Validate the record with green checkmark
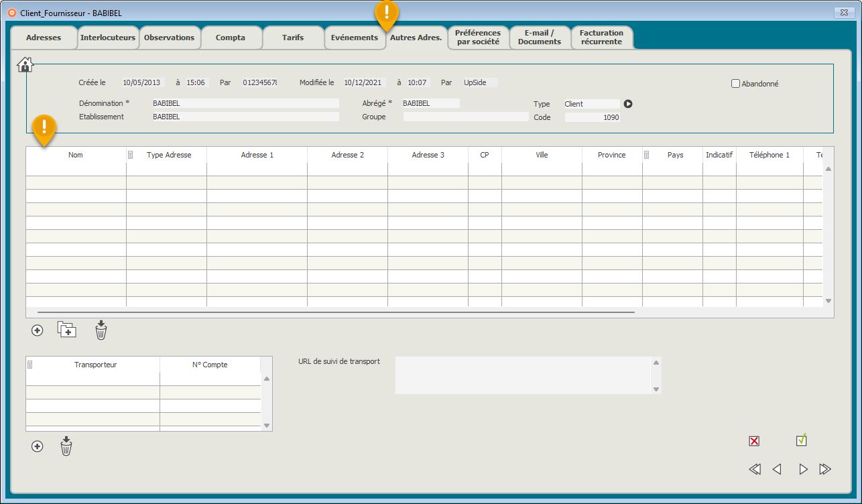 click(x=801, y=440)
